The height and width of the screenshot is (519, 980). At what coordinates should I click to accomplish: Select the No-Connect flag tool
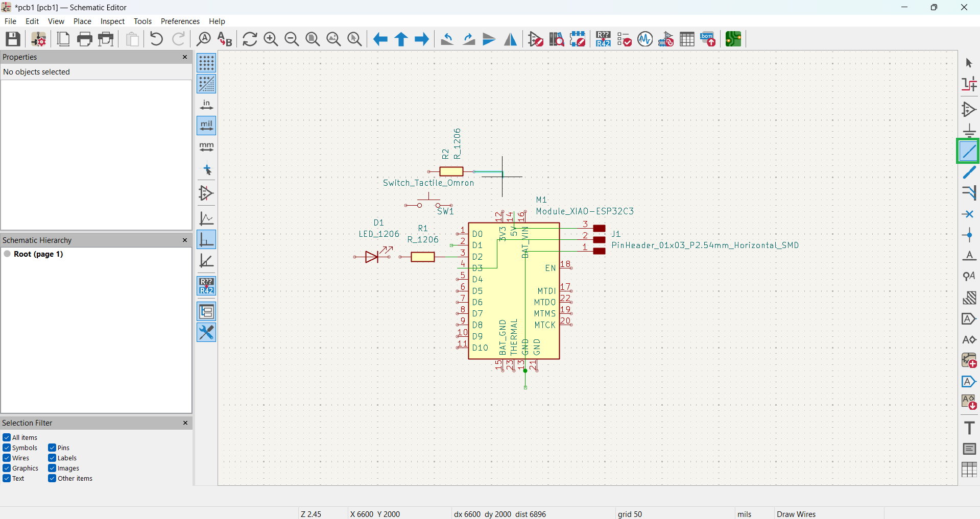click(x=969, y=214)
